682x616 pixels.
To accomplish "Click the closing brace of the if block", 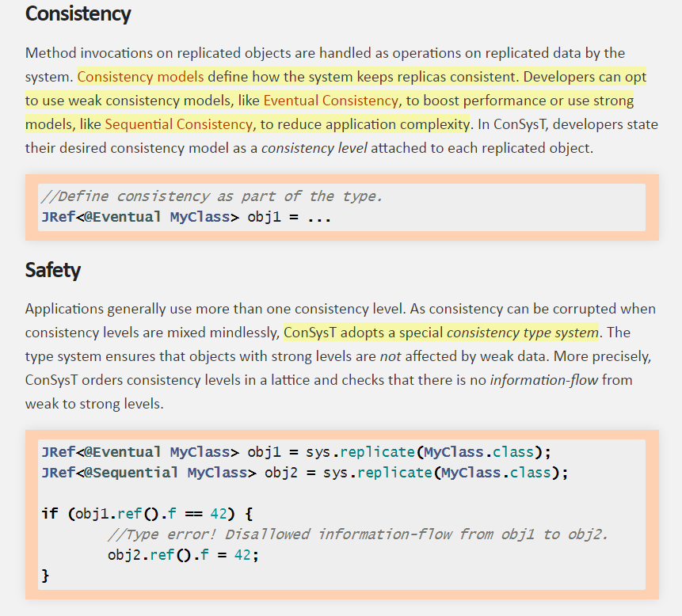I will [x=45, y=576].
